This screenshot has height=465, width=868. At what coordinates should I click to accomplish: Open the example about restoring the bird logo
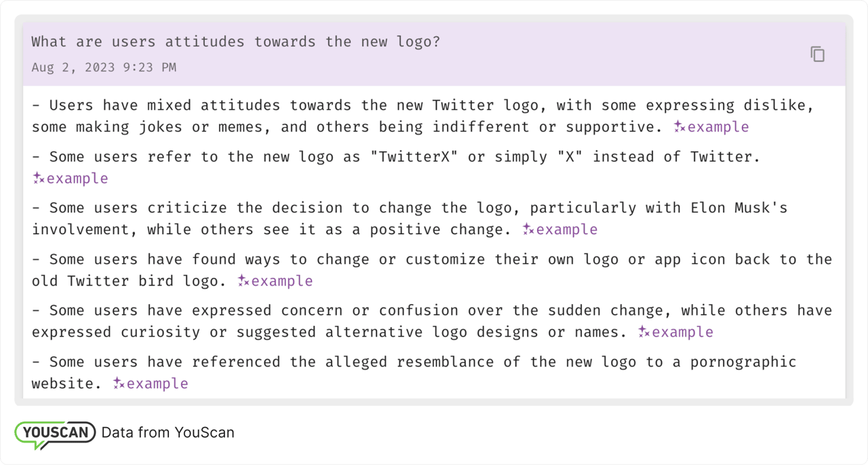click(283, 280)
